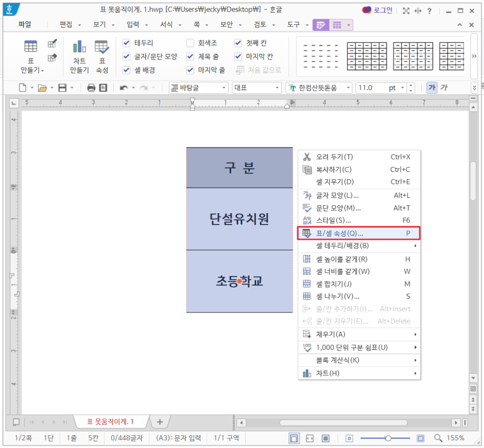Click the italic 가 button
The height and width of the screenshot is (448, 484).
pos(444,88)
